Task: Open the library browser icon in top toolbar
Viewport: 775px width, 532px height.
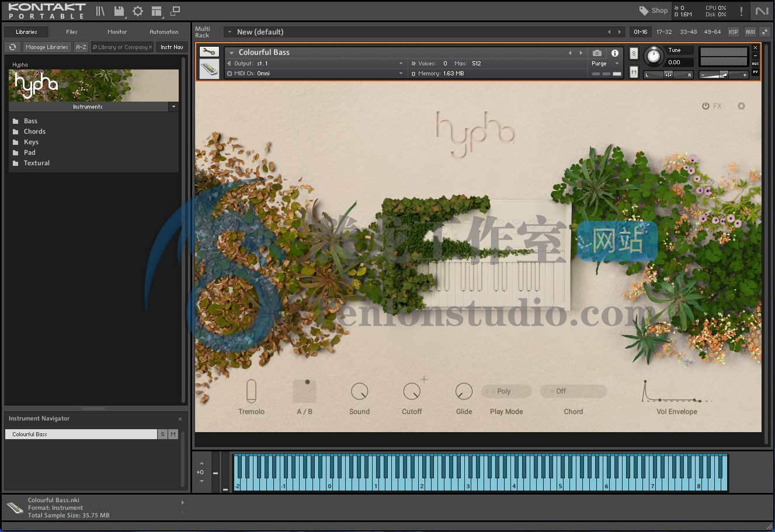Action: tap(100, 11)
